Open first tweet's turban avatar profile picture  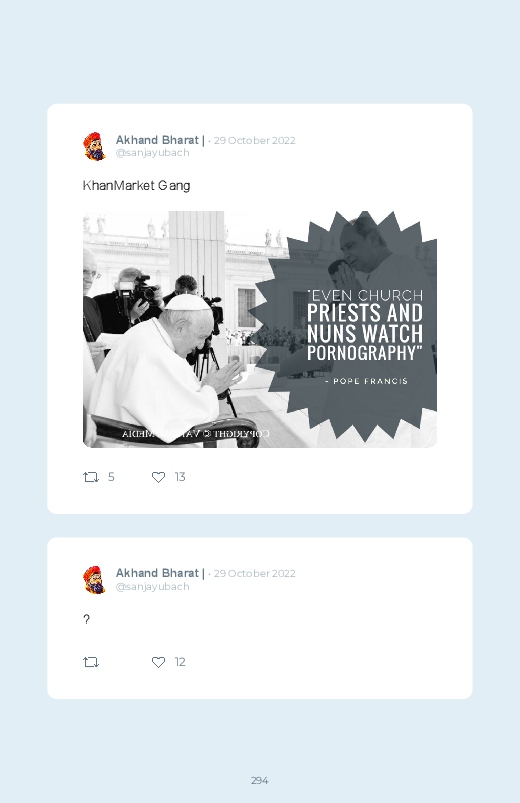95,146
